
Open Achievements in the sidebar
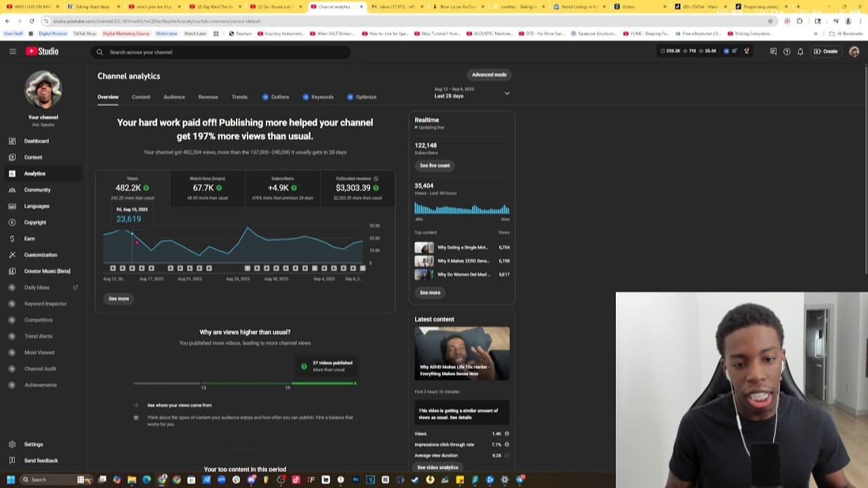coord(43,385)
